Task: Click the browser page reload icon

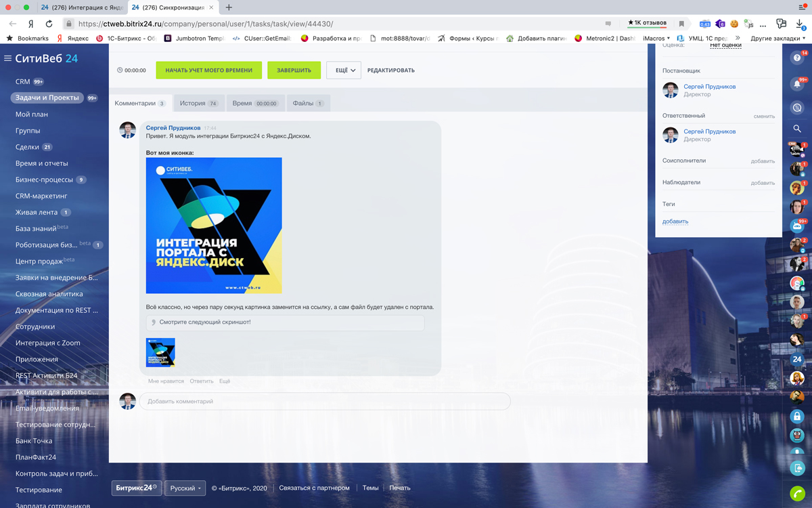Action: 49,24
